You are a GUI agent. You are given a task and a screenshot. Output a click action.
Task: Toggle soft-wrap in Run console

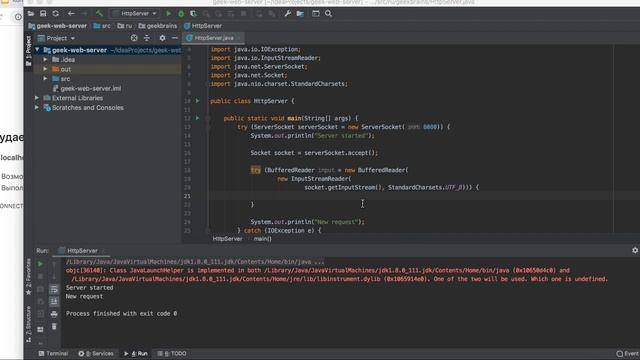pyautogui.click(x=54, y=289)
